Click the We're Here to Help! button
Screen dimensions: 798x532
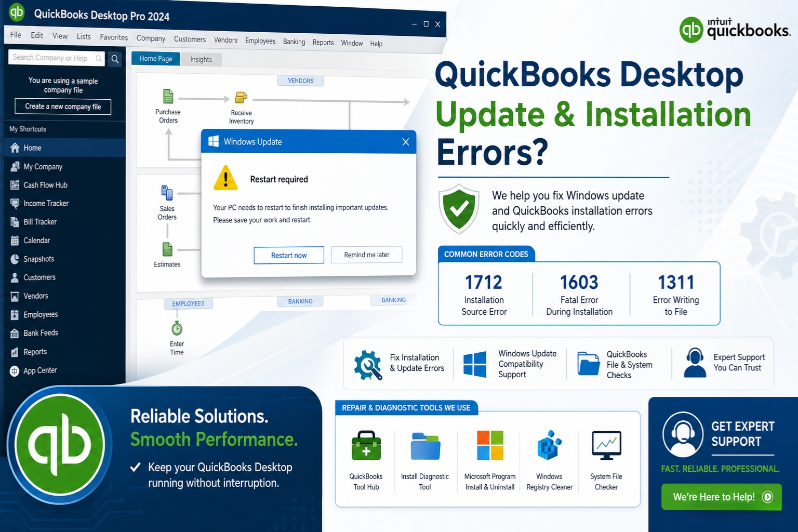[721, 497]
